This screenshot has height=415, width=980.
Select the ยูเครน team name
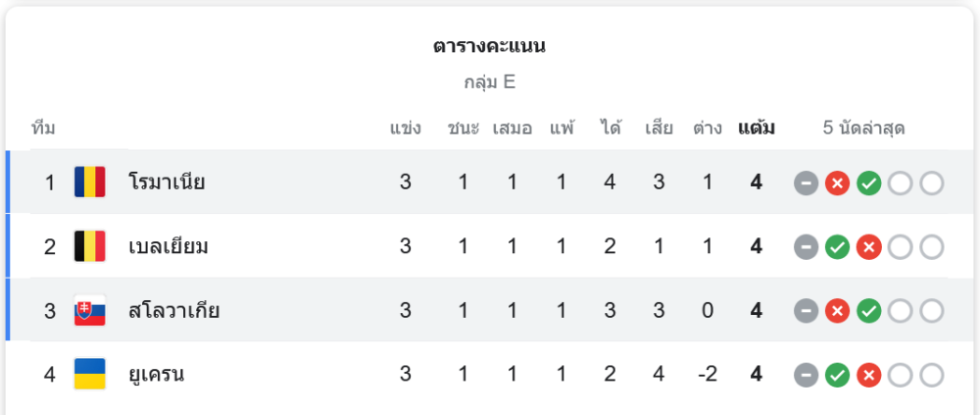pyautogui.click(x=157, y=375)
